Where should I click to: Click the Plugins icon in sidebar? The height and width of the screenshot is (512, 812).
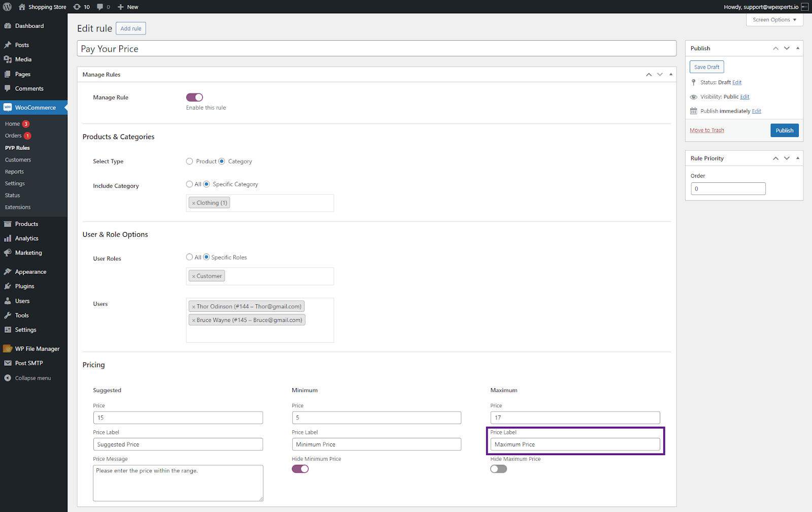[x=8, y=286]
